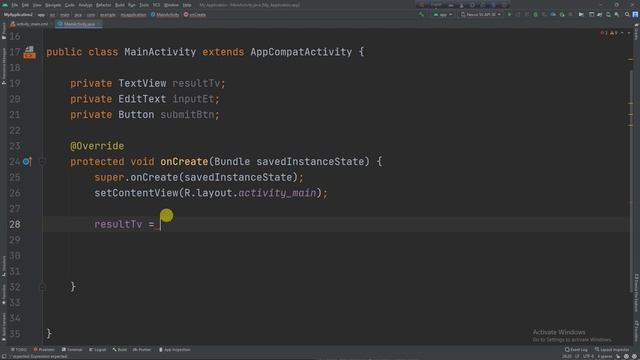Click the AppCompatActivity class name
The image size is (640, 360).
[301, 52]
